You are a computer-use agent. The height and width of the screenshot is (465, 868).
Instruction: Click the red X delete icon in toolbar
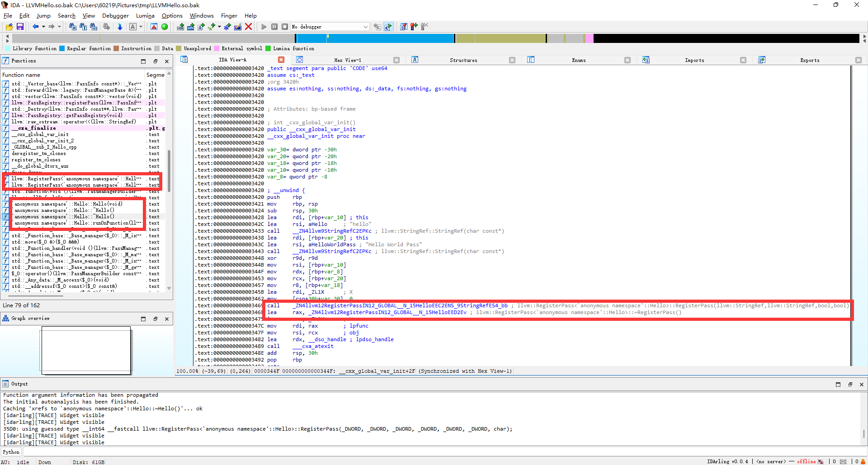(248, 27)
